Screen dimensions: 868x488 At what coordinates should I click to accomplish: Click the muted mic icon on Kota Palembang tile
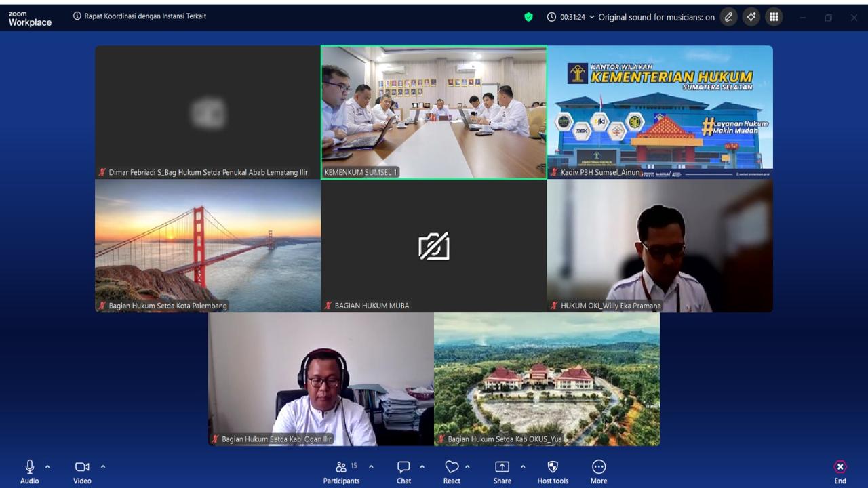(102, 306)
